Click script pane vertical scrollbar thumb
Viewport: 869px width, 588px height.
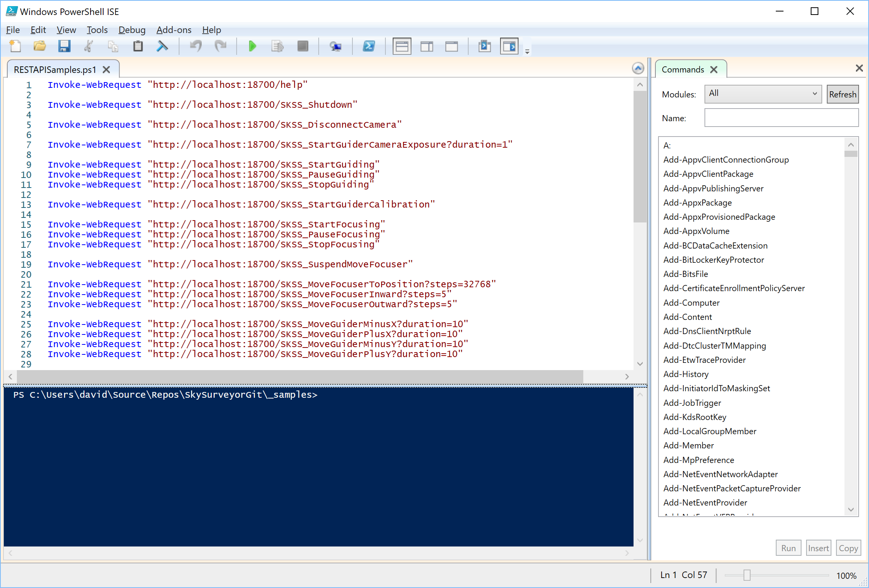[x=640, y=157]
